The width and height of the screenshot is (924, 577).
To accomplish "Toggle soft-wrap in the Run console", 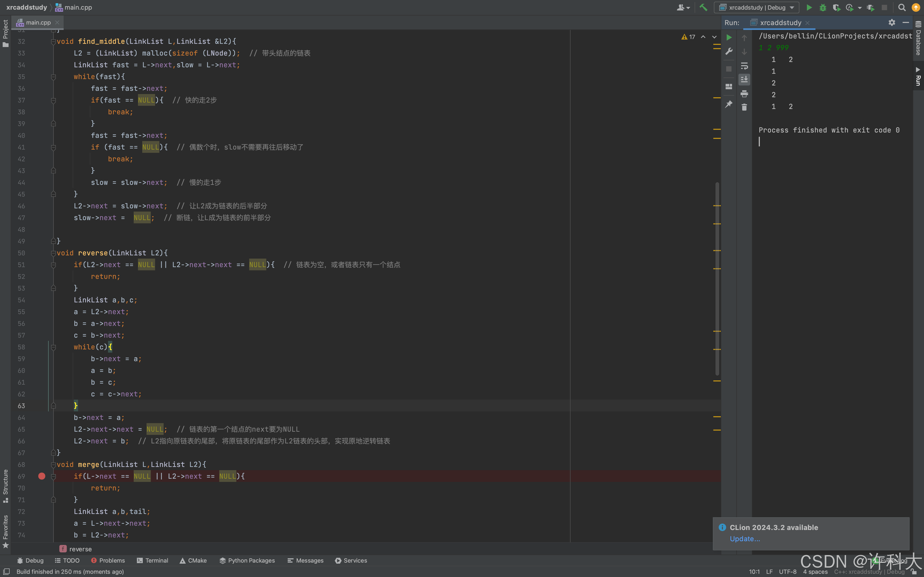I will [x=744, y=66].
